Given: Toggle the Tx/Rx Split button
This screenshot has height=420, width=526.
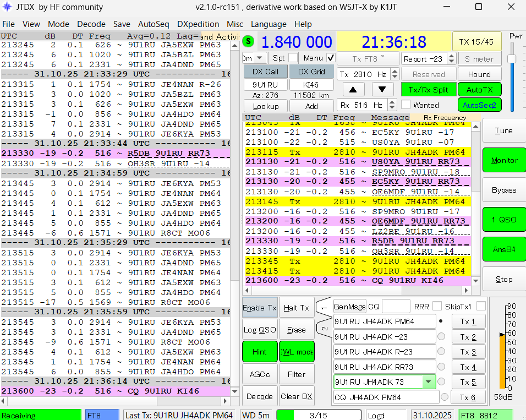Looking at the screenshot, I should [x=429, y=90].
